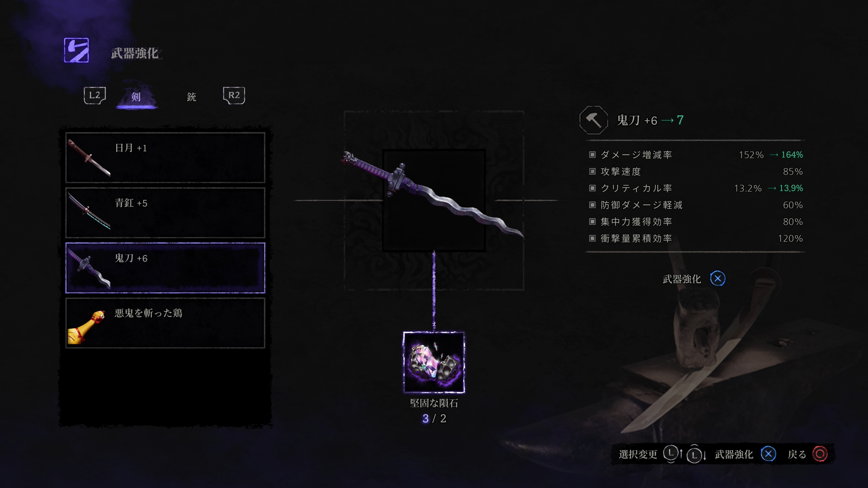Switch to the 剣 tab

tap(136, 96)
